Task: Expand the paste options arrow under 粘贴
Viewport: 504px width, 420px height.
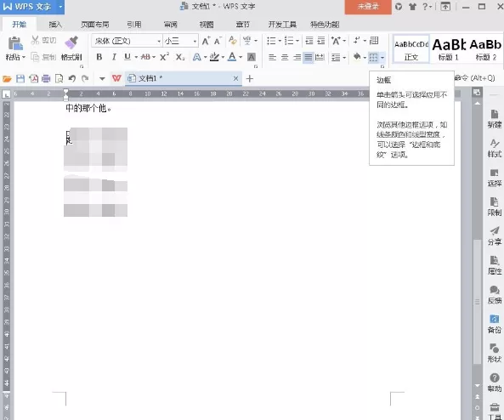Action: (x=24, y=58)
